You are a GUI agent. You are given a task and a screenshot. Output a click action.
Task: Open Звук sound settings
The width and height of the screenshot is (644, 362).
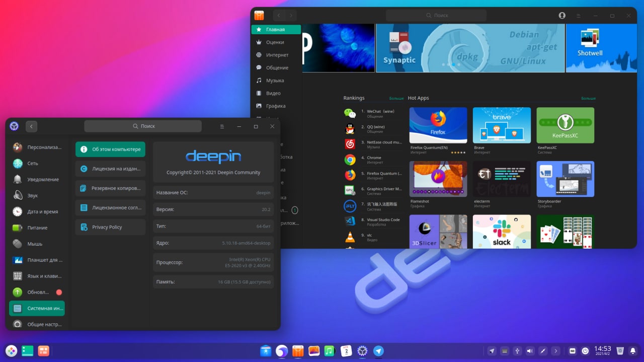click(37, 195)
